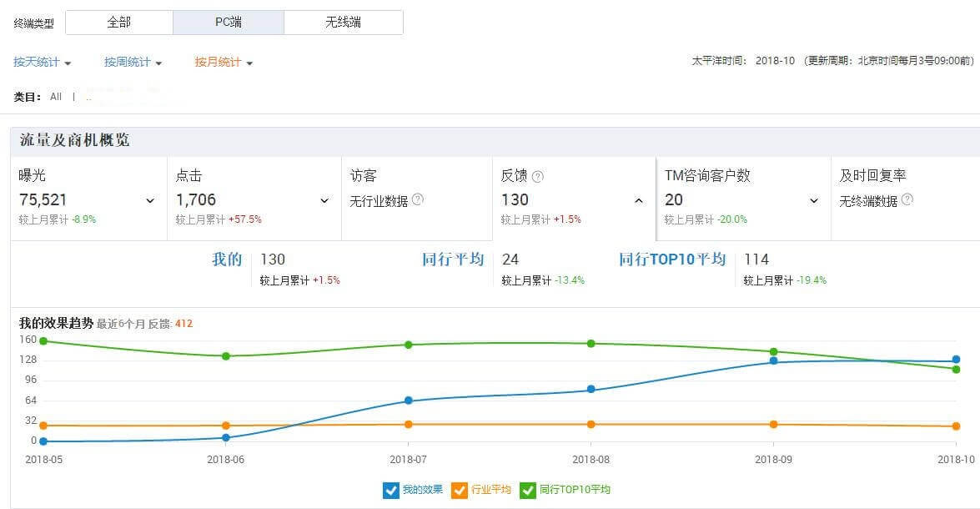The width and height of the screenshot is (980, 509).
Task: Toggle the 行业平均 legend checkbox
Action: [x=459, y=490]
